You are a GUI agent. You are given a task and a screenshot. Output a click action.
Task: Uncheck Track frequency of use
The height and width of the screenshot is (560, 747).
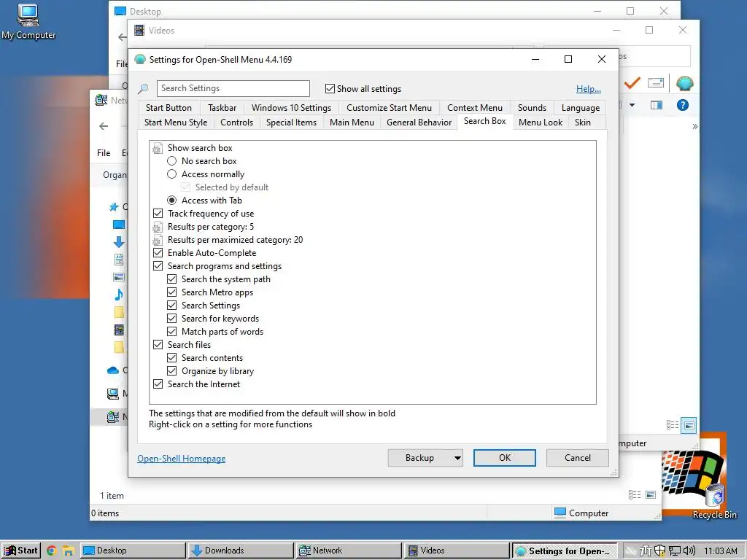click(158, 214)
